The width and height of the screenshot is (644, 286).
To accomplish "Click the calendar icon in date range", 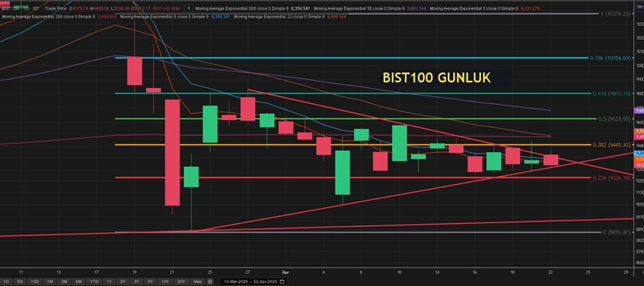I will [282, 281].
